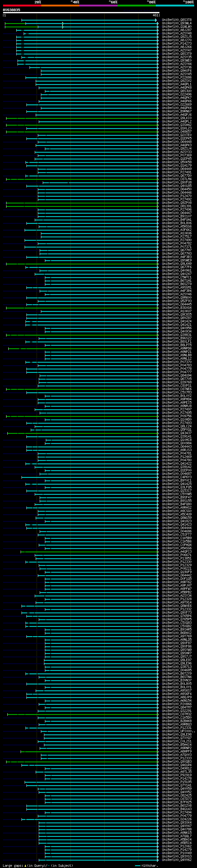Click the UniRef100_P10049 label
The image size is (197, 868).
click(176, 853)
